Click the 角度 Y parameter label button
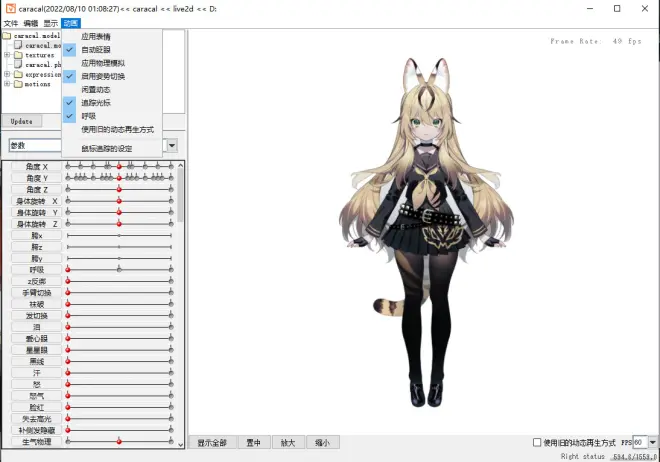The width and height of the screenshot is (660, 462). pos(37,178)
